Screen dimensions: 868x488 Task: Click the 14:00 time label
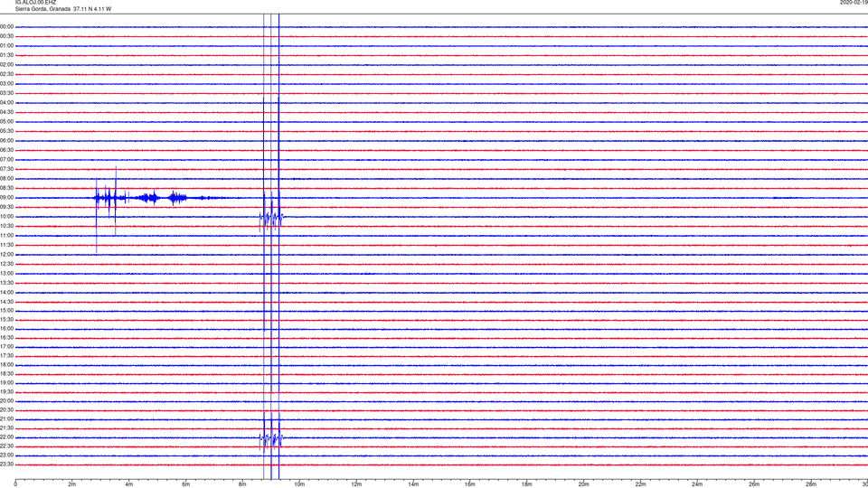pyautogui.click(x=6, y=293)
